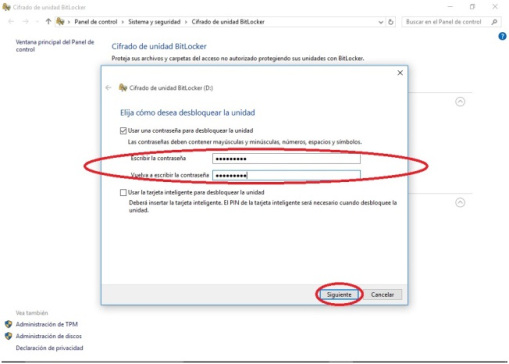Click the window title bar BitLocker icon
This screenshot has height=364, width=509.
pos(6,7)
